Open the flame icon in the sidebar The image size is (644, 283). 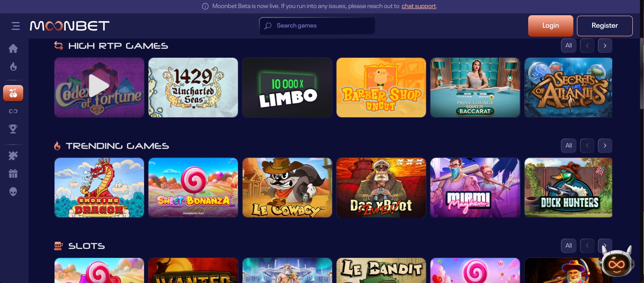click(x=13, y=67)
